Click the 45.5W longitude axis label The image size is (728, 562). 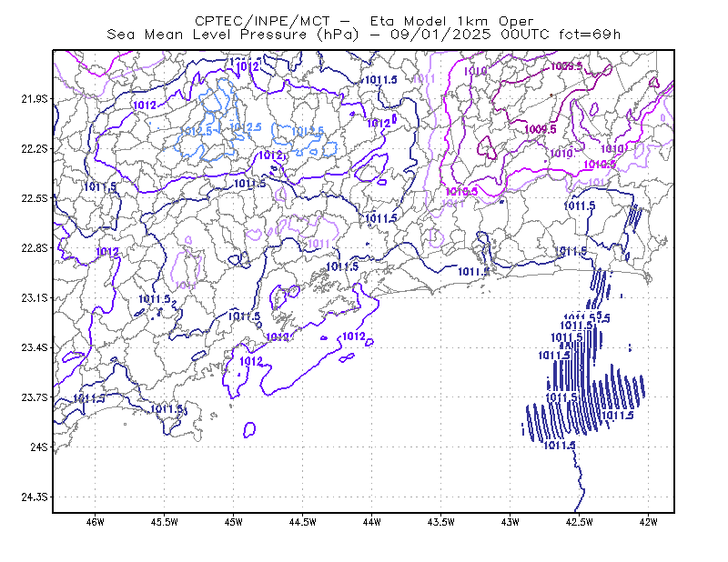click(x=165, y=522)
